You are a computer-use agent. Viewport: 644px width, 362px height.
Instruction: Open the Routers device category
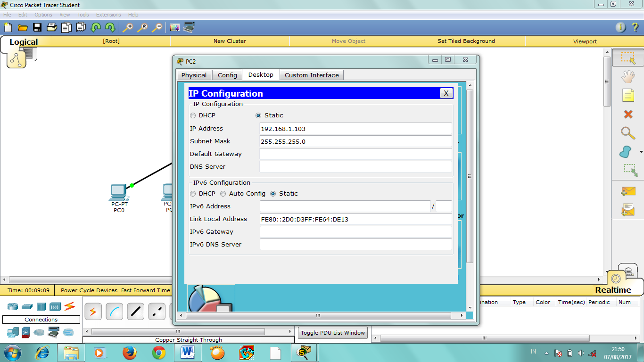12,306
